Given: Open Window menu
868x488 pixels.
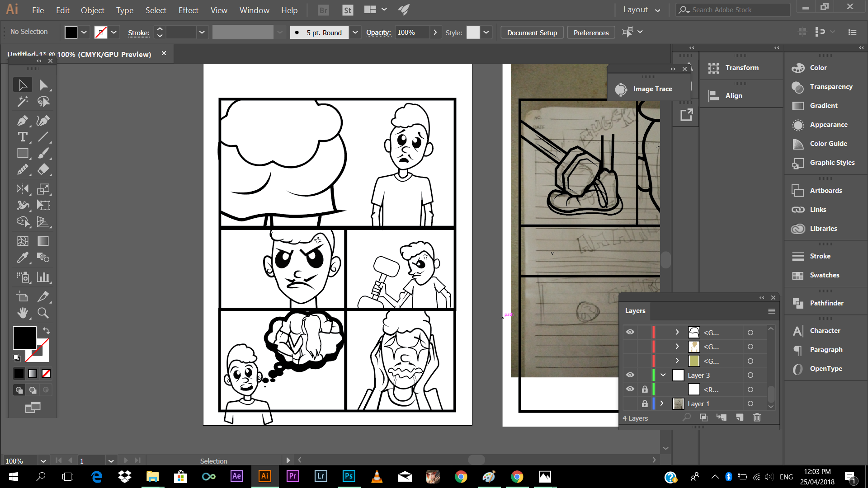Looking at the screenshot, I should 254,10.
